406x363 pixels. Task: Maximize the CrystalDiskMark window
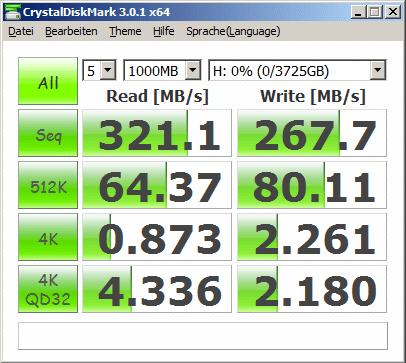point(375,12)
